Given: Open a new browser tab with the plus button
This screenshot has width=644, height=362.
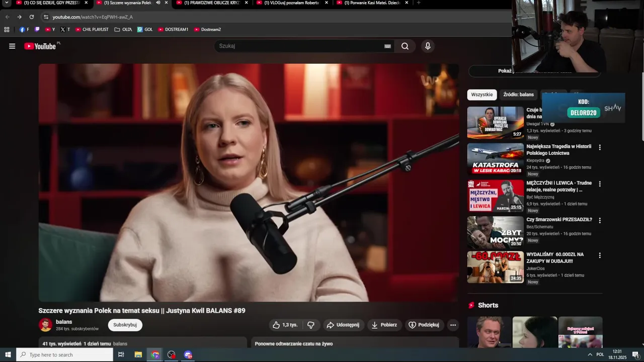Looking at the screenshot, I should tap(419, 3).
